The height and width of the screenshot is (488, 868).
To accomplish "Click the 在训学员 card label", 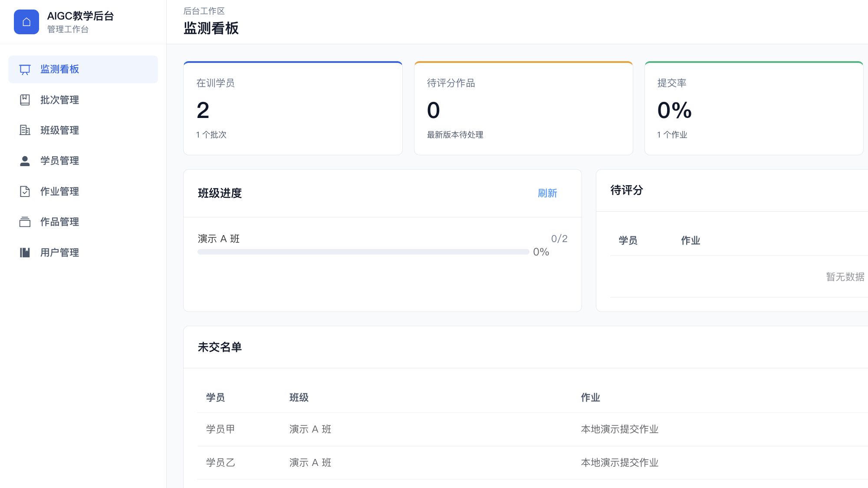I will [x=215, y=83].
